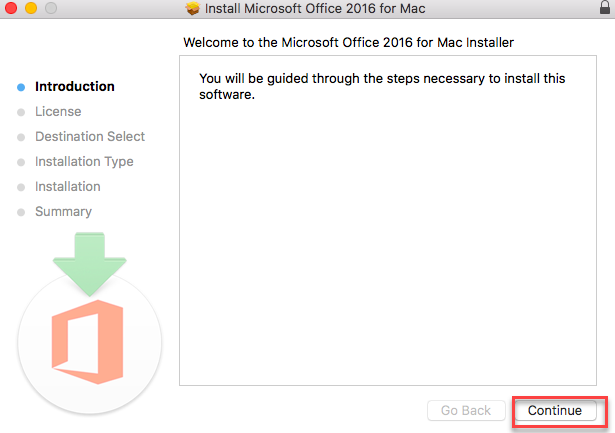Viewport: 615px width, 433px height.
Task: Select the Introduction step in sidebar
Action: [x=75, y=86]
